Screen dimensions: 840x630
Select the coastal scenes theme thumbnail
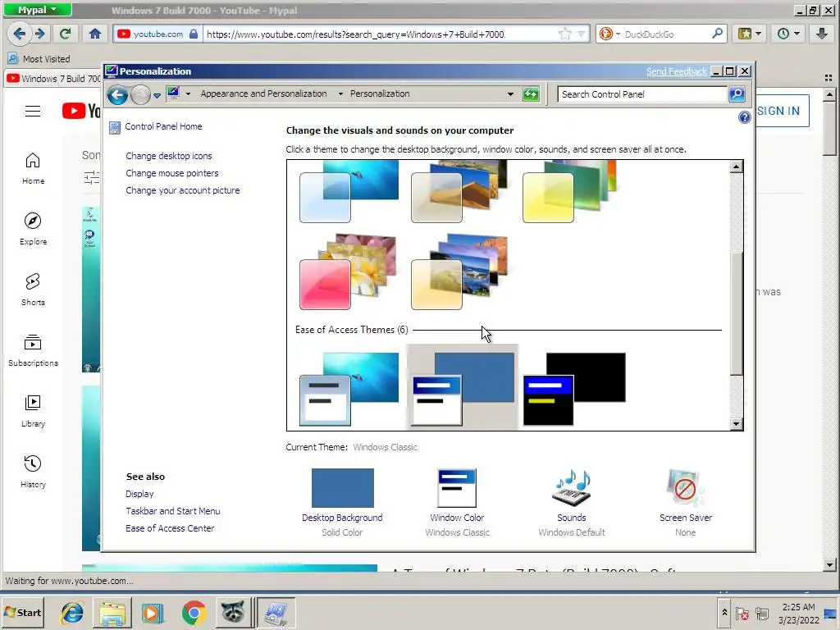coord(459,271)
